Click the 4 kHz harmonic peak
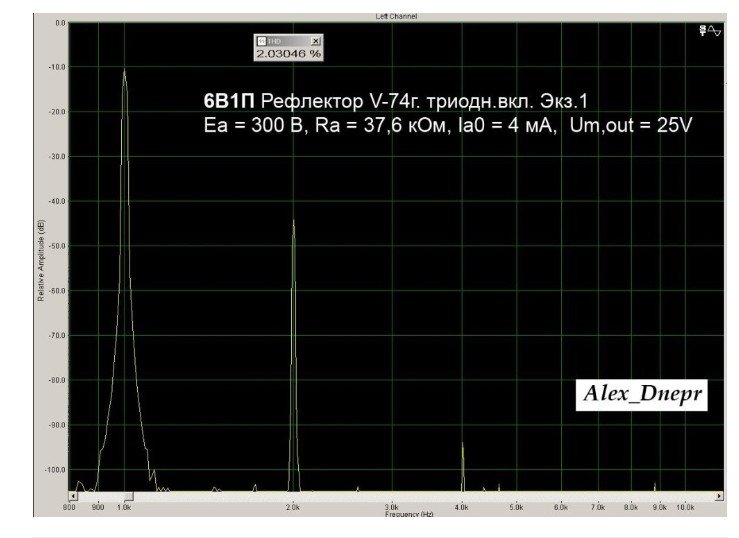Image resolution: width=739 pixels, height=538 pixels. point(462,444)
